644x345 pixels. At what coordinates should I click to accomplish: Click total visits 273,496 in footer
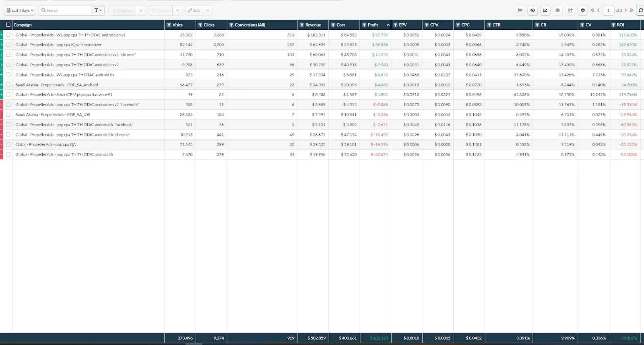pyautogui.click(x=185, y=338)
